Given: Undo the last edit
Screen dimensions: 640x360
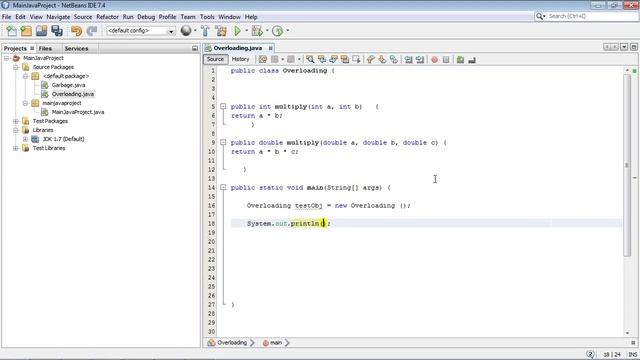Looking at the screenshot, I should coord(76,31).
